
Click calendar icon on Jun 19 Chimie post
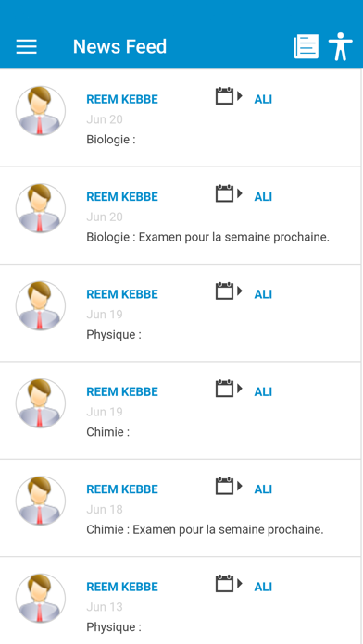[229, 389]
